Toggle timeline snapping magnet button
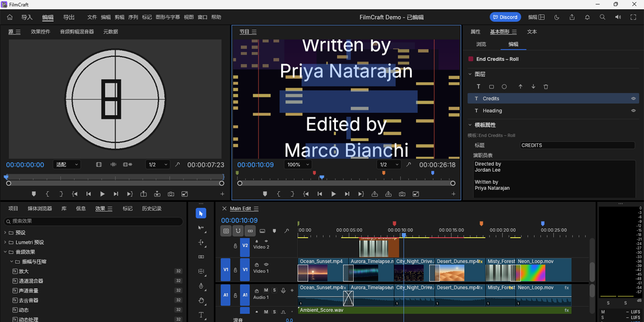 pyautogui.click(x=238, y=231)
